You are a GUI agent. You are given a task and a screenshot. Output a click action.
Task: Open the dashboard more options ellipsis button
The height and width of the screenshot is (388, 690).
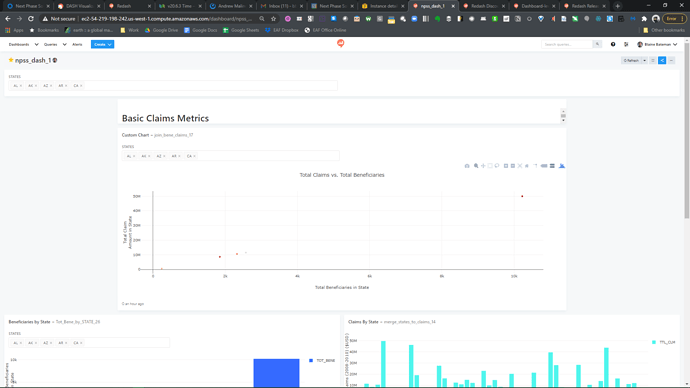point(672,60)
